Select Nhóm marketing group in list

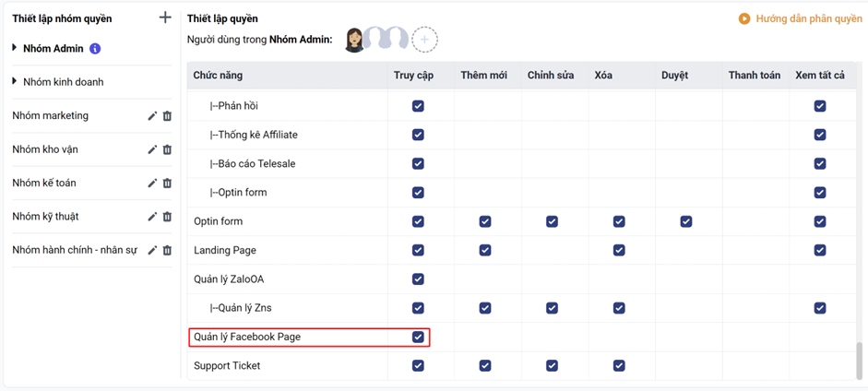51,116
